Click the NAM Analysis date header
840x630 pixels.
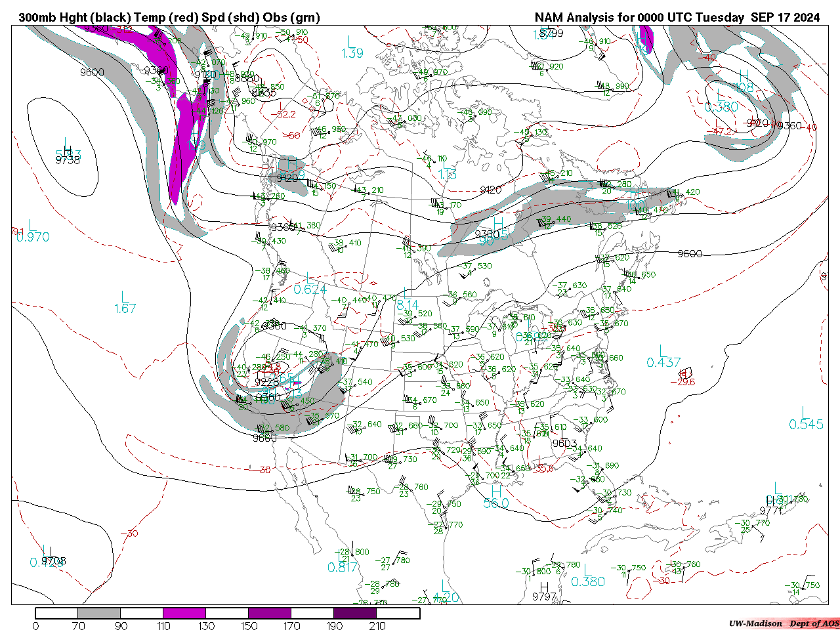pos(677,18)
